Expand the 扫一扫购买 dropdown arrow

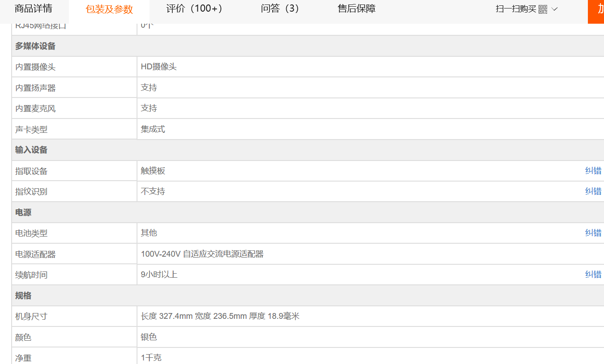(554, 9)
